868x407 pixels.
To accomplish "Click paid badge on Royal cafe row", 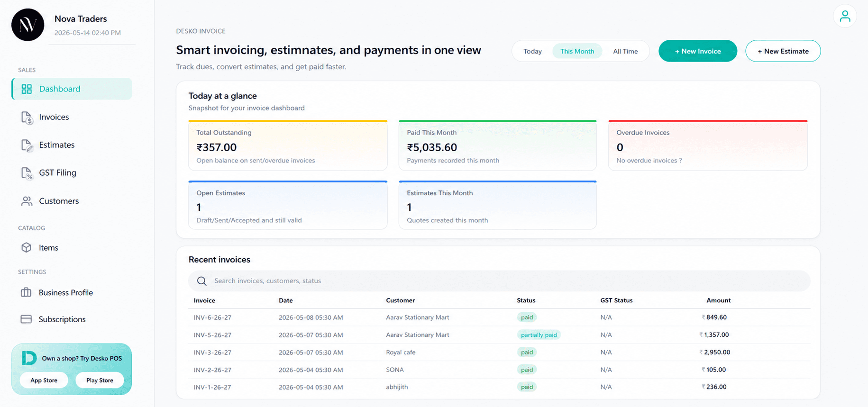I will [x=527, y=353].
